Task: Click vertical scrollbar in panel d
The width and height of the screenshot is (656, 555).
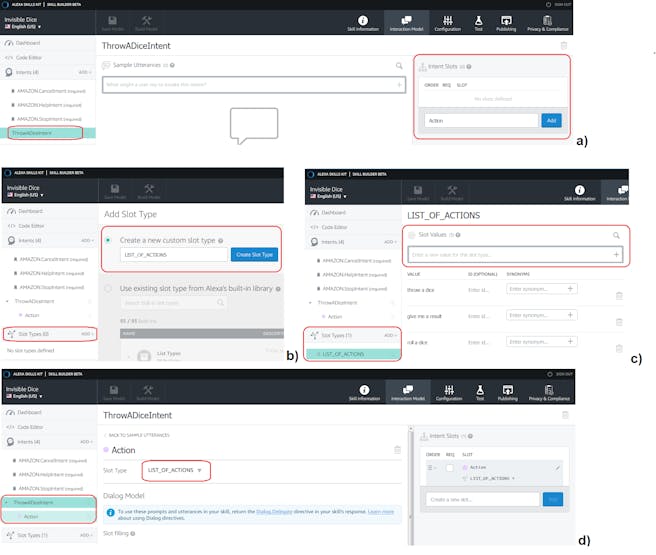Action: (411, 485)
